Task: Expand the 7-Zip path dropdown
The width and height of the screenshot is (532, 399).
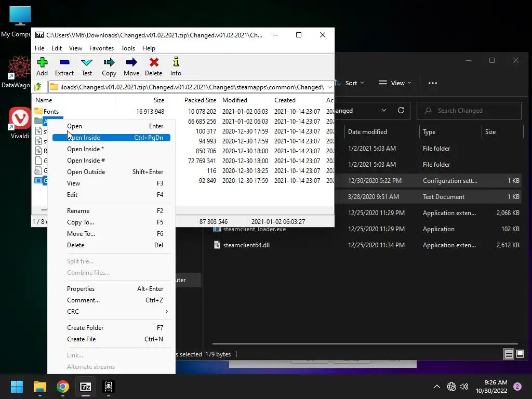Action: click(329, 87)
